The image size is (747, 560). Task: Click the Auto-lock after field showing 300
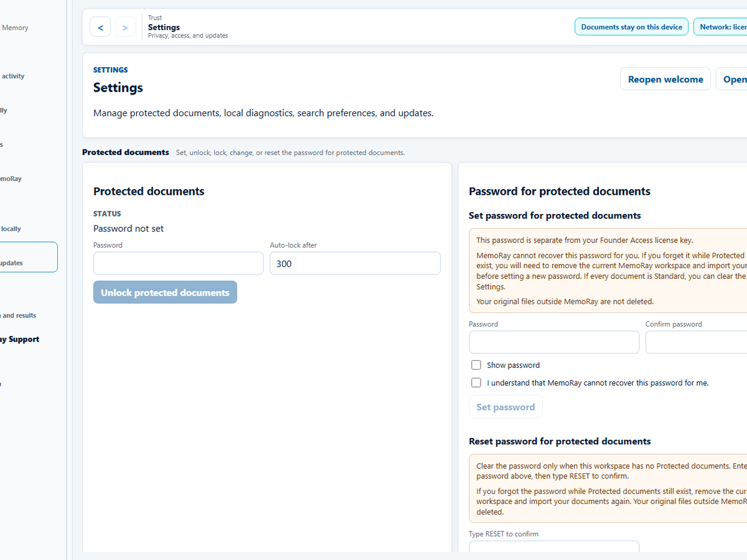coord(355,263)
